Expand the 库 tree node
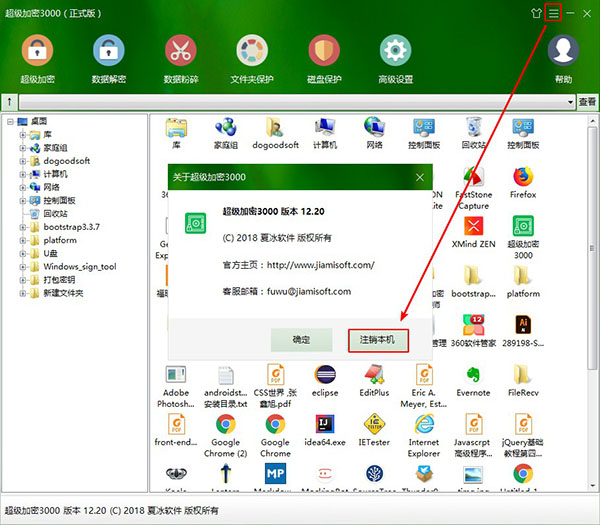 22,134
